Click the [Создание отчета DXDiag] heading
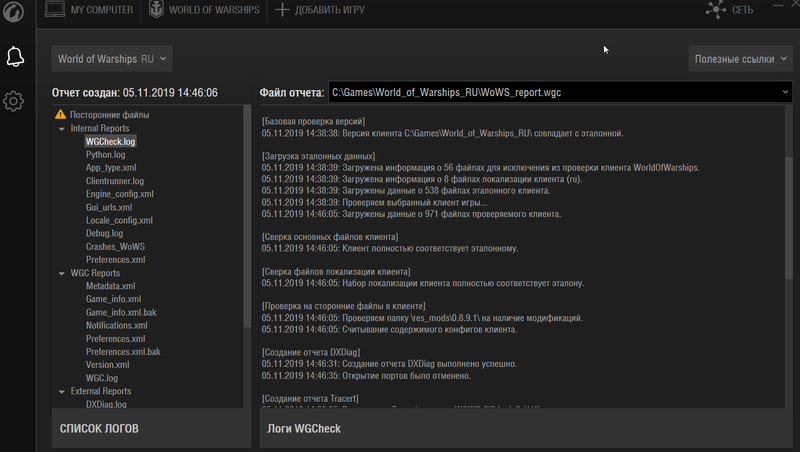 pos(311,353)
